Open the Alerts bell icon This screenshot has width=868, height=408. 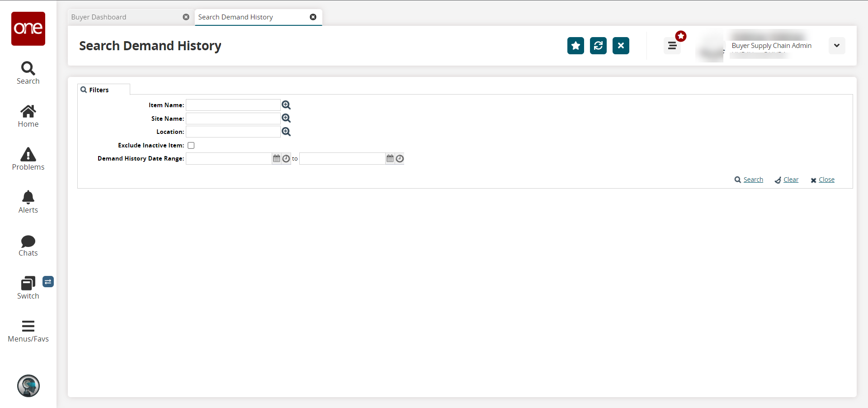(28, 202)
